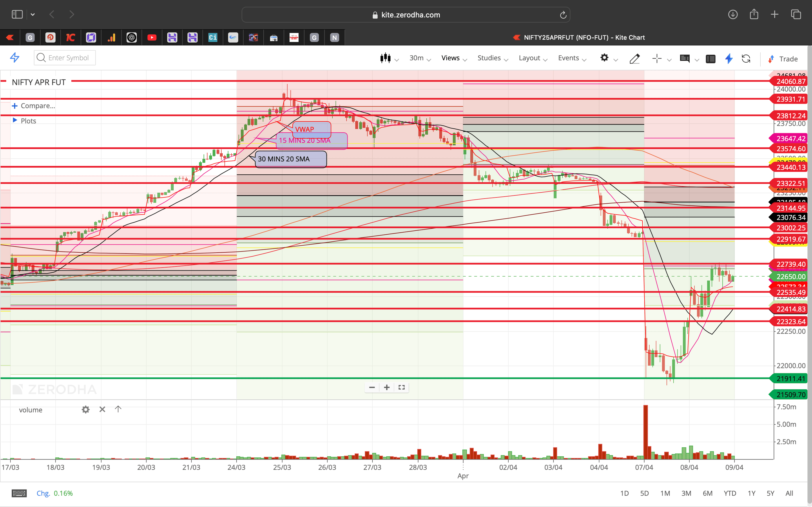Click the lightning quick-trade icon in toolbar
Image resolution: width=812 pixels, height=507 pixels.
pos(728,59)
